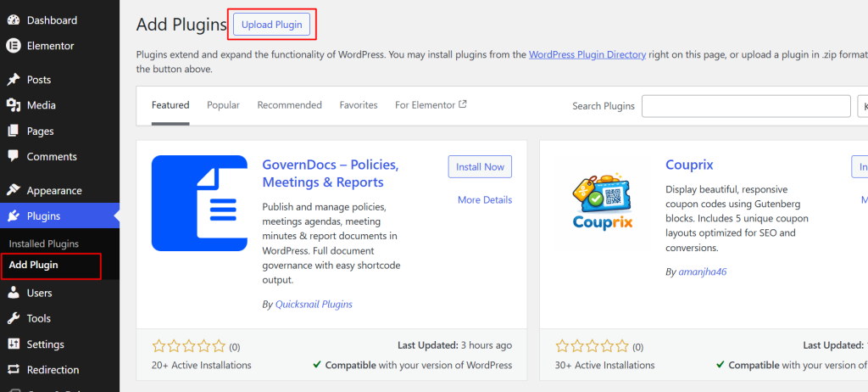Screen dimensions: 868x392
Task: Click the Elementor logo icon in sidebar
Action: click(14, 46)
